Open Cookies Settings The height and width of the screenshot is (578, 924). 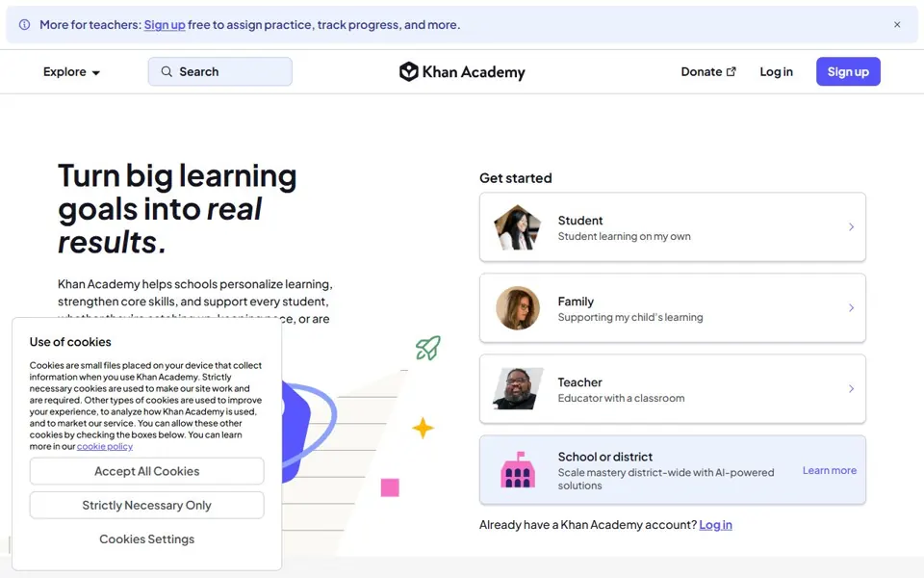pos(146,539)
